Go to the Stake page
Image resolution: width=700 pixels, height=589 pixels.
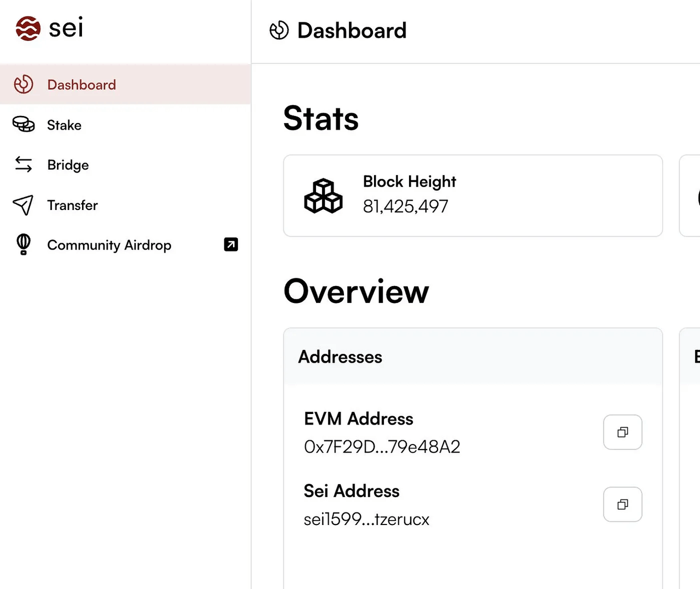(x=125, y=125)
